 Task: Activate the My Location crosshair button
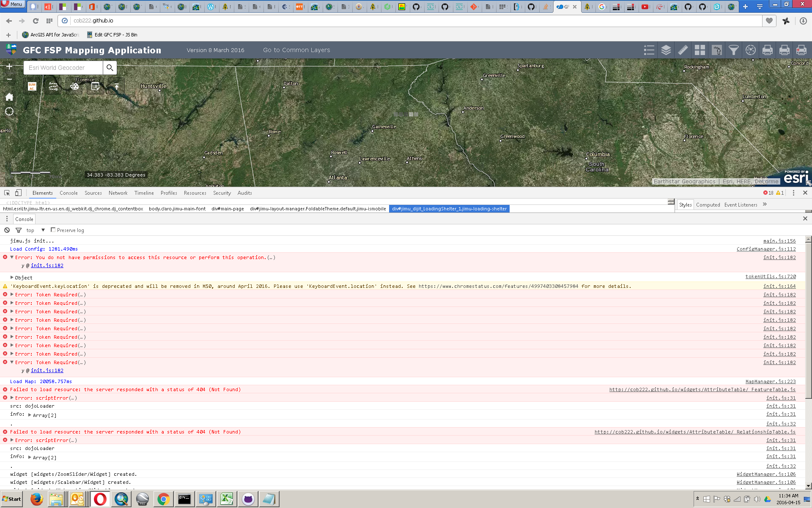tap(9, 111)
